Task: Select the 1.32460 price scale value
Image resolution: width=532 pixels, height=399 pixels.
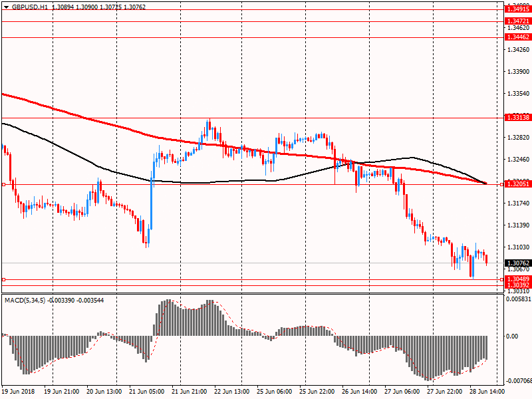Action: click(518, 160)
